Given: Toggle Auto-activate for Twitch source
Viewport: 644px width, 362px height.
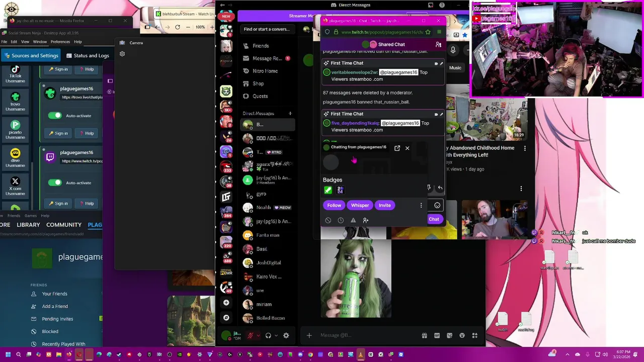Looking at the screenshot, I should point(55,183).
